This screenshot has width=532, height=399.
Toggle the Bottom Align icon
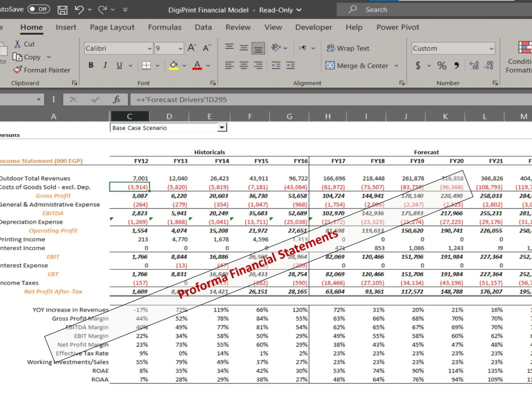[258, 48]
